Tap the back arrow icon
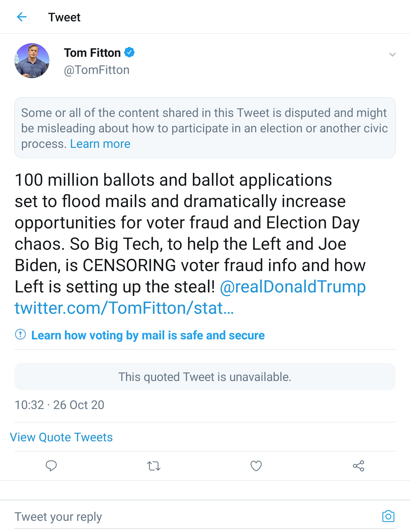This screenshot has height=532, width=410. point(22,17)
